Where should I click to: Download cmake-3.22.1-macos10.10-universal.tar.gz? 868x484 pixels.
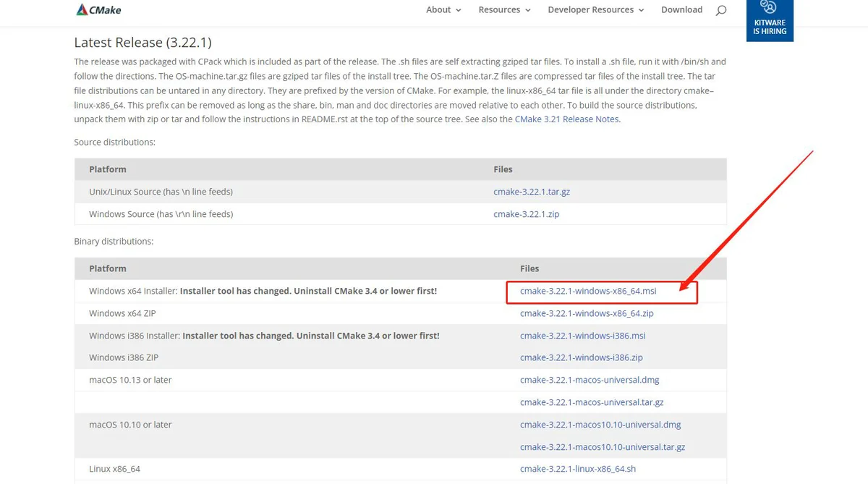[x=603, y=447]
